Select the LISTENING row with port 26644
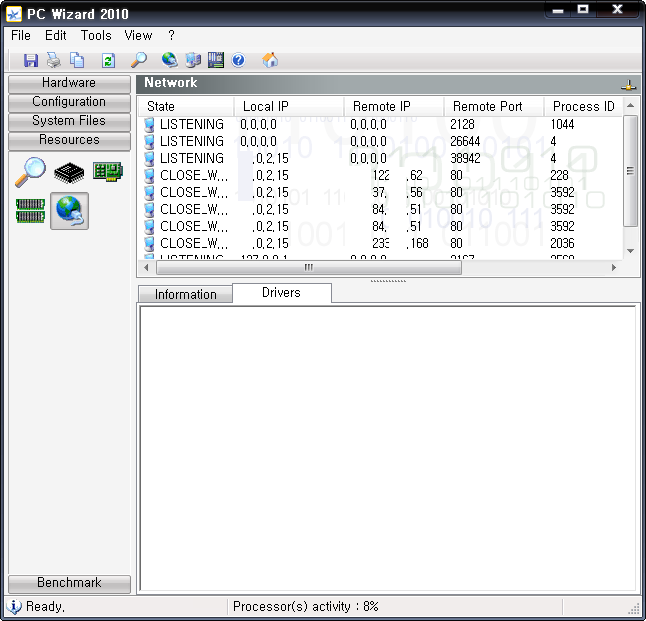The width and height of the screenshot is (646, 621). [383, 141]
